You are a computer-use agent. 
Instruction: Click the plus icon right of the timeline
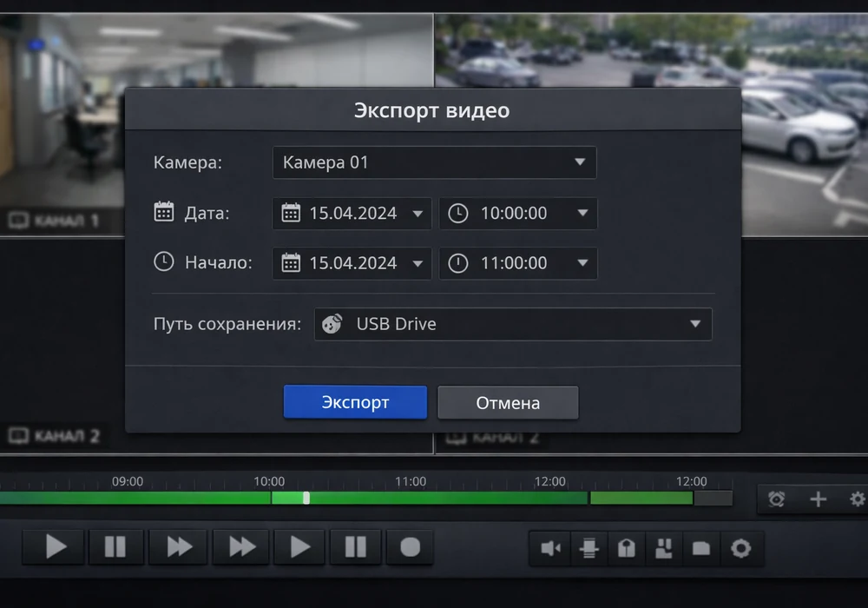[x=819, y=499]
